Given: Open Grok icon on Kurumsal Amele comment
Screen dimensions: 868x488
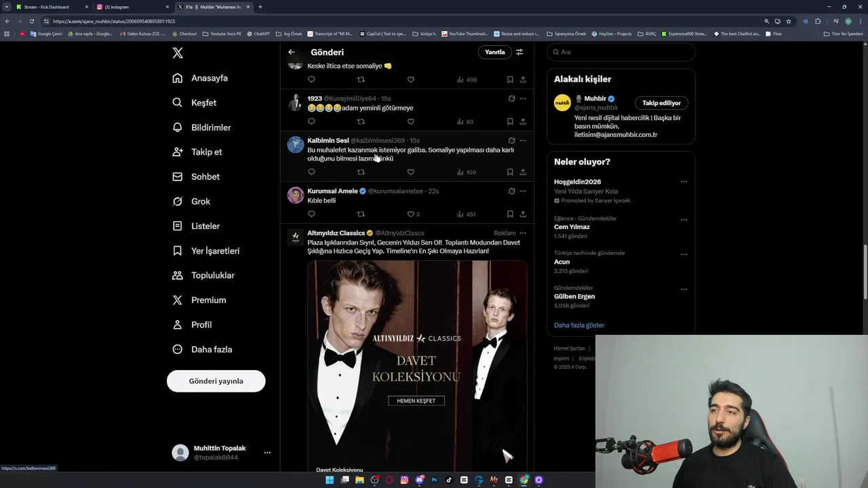Looking at the screenshot, I should point(511,191).
